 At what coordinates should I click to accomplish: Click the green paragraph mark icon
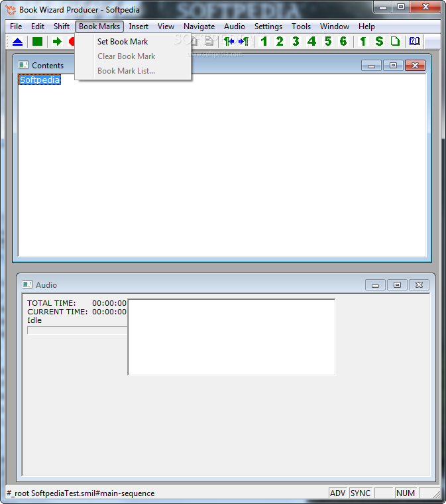[363, 42]
